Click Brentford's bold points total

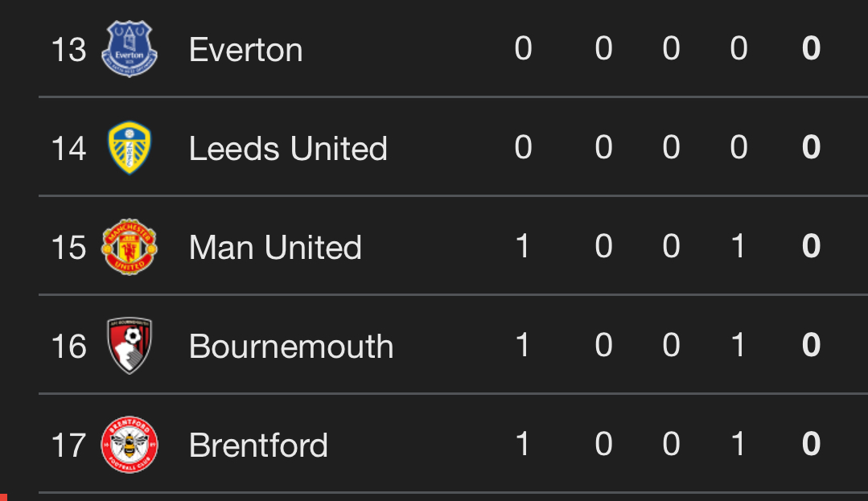pyautogui.click(x=811, y=443)
